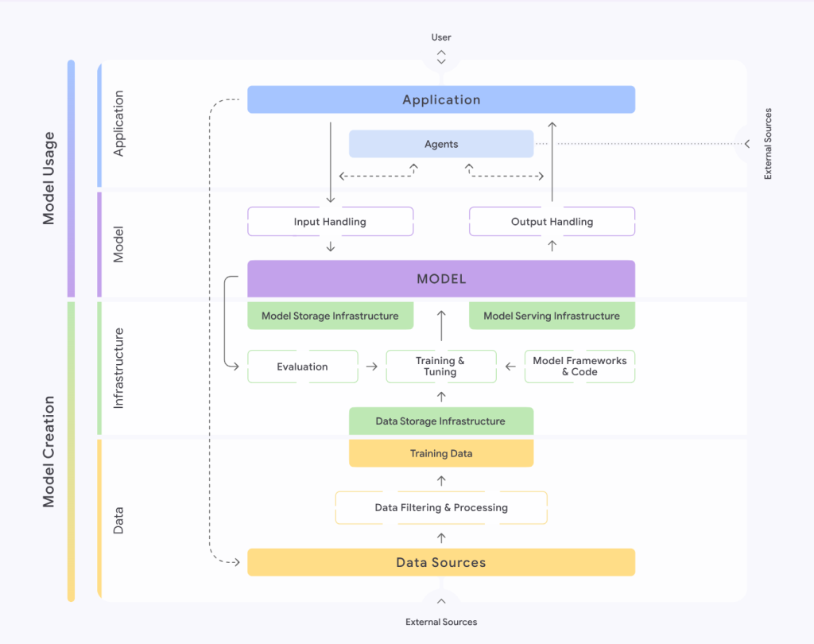Viewport: 814px width, 644px height.
Task: Click the Model Creation vertical label
Action: 49,451
